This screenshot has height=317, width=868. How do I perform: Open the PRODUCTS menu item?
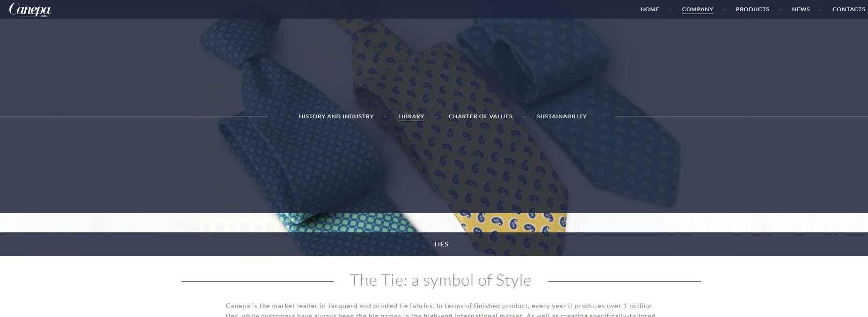[x=752, y=9]
